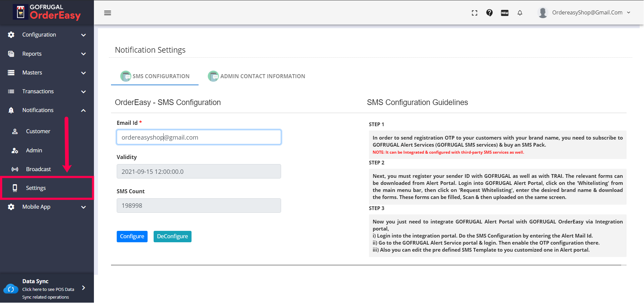Click the Settings phone icon
The image size is (644, 304).
pos(15,188)
